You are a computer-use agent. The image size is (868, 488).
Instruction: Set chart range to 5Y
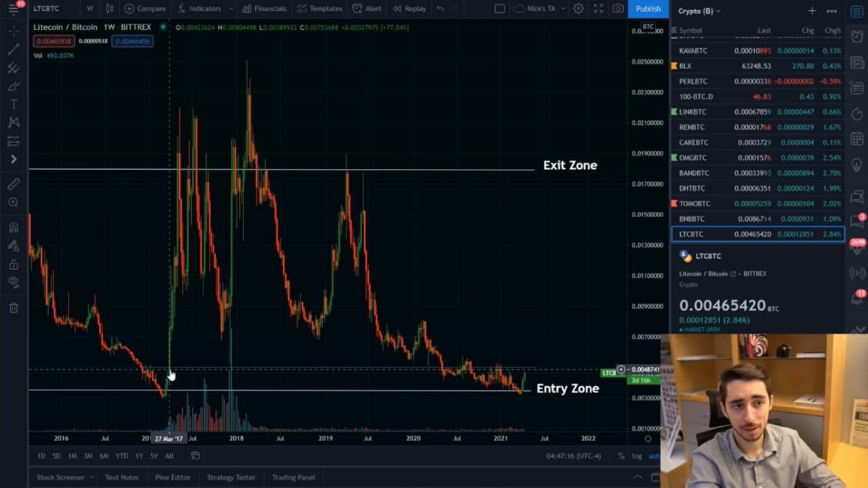coord(154,456)
